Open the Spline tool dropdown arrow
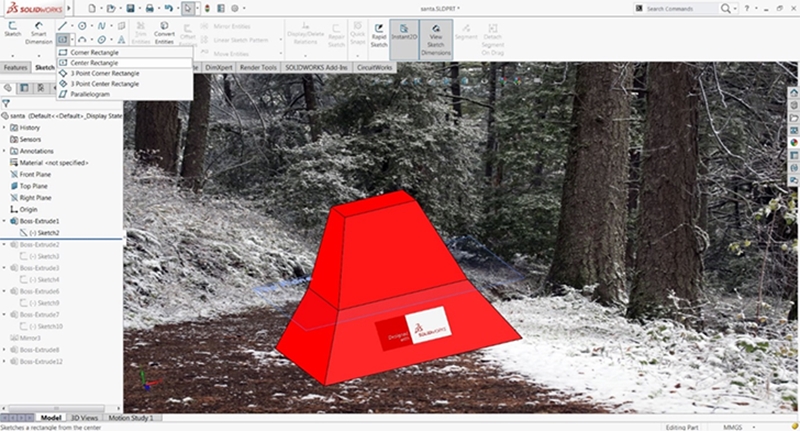The width and height of the screenshot is (800, 431). point(111,26)
